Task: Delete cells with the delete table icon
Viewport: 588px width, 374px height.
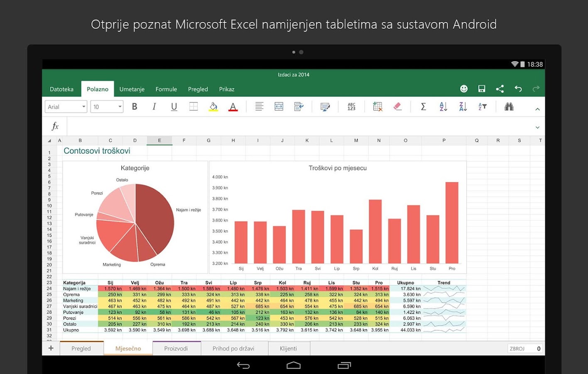Action: coord(377,106)
